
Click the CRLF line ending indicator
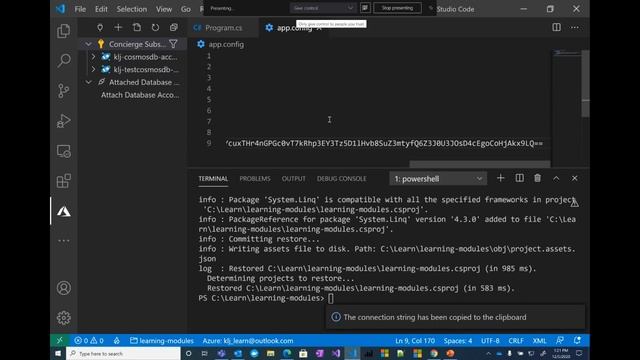pos(516,340)
